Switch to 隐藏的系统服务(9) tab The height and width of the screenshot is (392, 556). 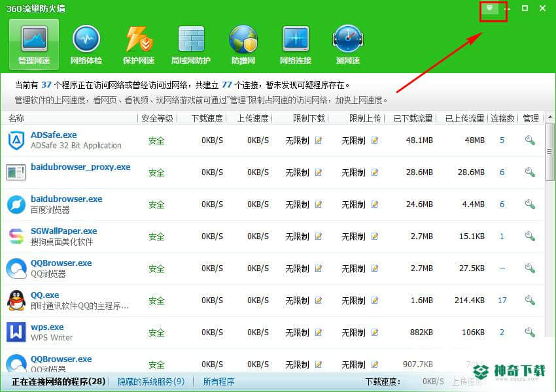(151, 382)
